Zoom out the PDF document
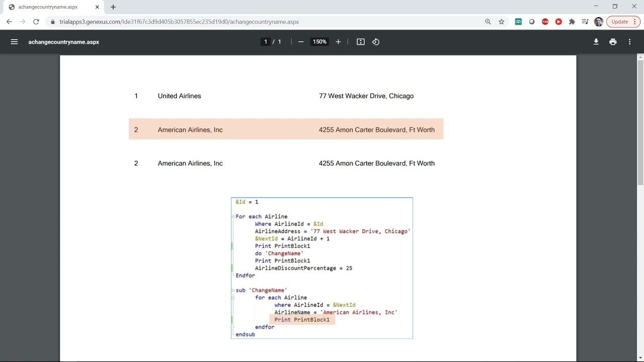Viewport: 644px width, 362px height. pyautogui.click(x=301, y=42)
